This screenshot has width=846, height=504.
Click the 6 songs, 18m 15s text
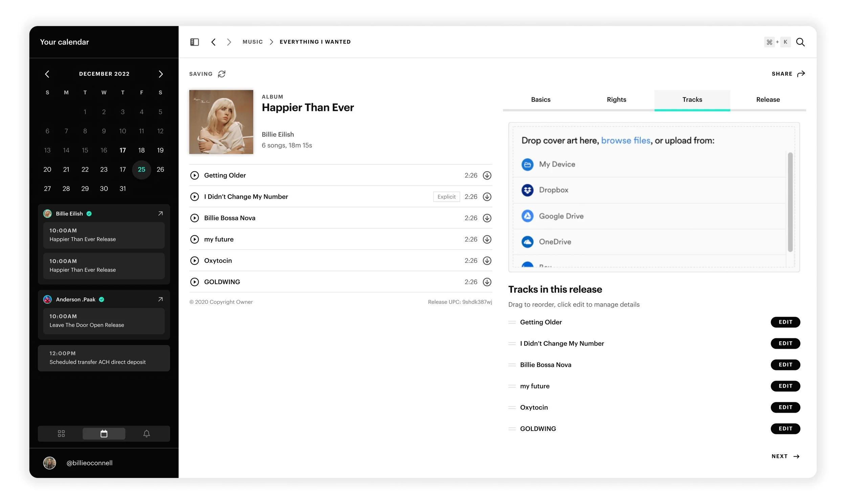coord(286,145)
